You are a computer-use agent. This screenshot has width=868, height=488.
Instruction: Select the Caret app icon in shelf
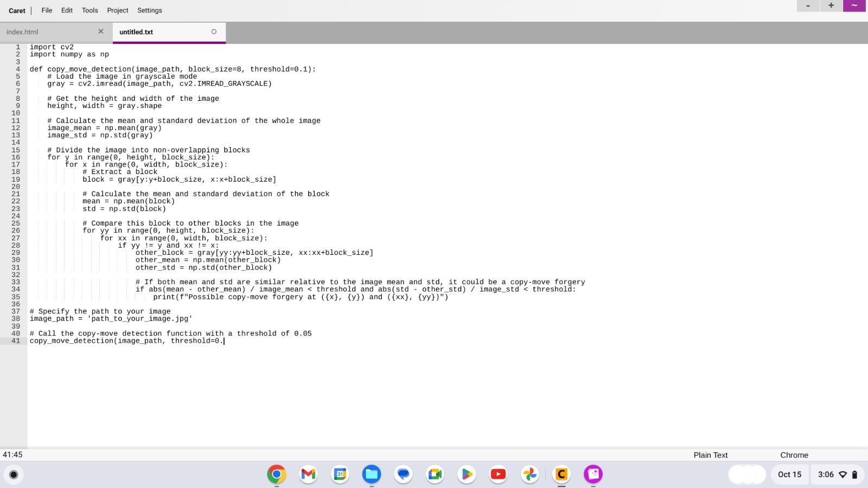561,474
